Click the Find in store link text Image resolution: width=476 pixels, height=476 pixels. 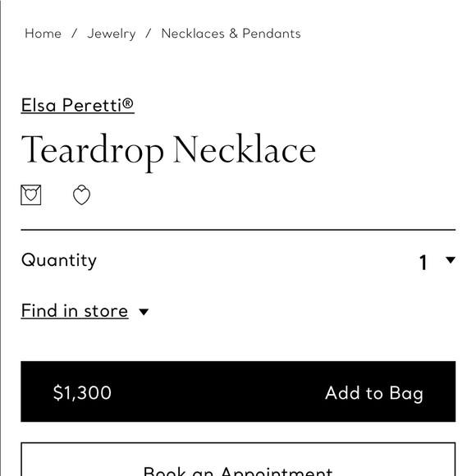click(75, 310)
